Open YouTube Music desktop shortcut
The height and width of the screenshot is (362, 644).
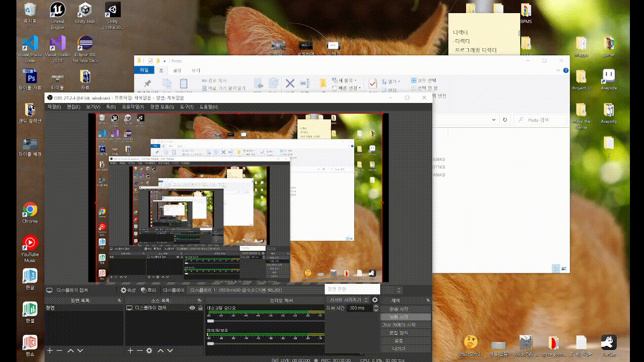coord(30,249)
